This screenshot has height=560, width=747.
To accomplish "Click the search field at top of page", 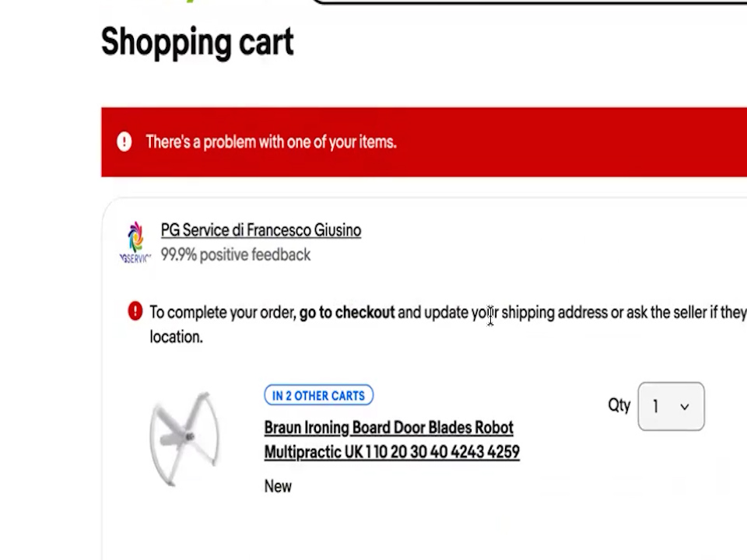I will [529, 2].
